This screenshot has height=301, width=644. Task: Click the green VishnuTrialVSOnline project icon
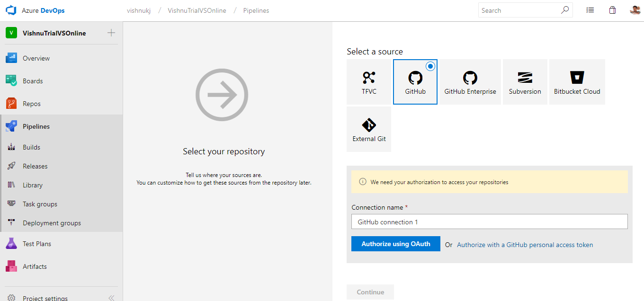coord(11,33)
